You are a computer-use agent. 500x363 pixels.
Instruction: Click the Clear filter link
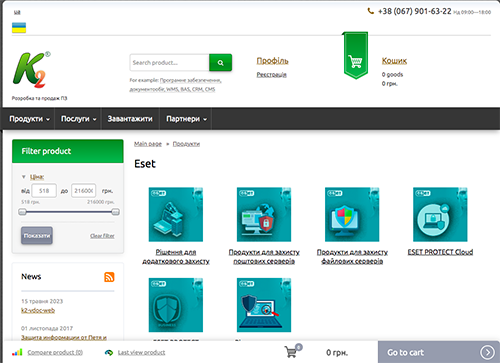pos(102,236)
